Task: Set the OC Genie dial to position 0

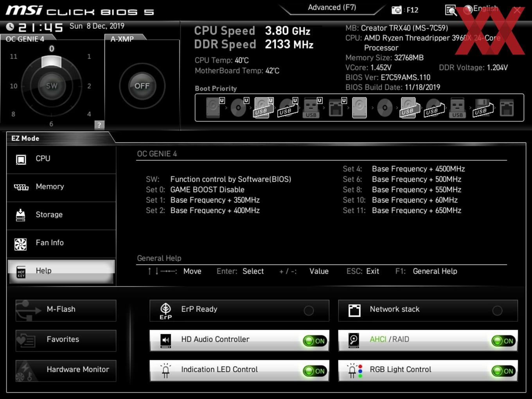Action: pyautogui.click(x=52, y=49)
